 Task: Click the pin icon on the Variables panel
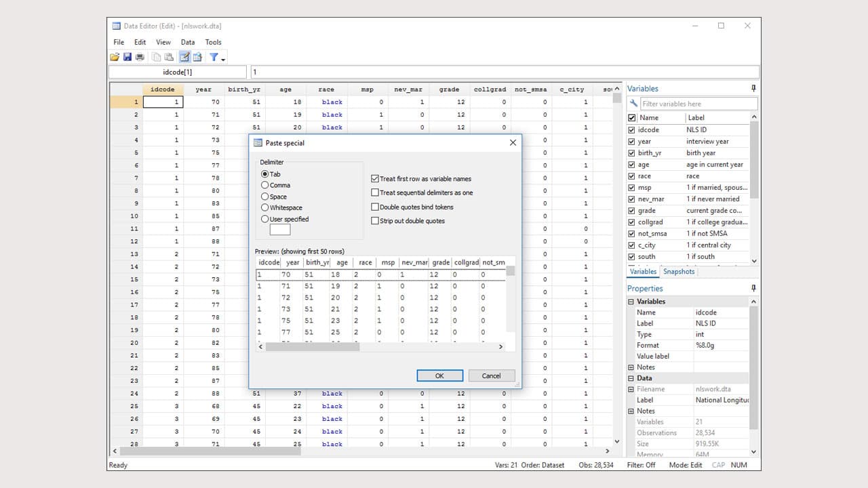(x=753, y=88)
